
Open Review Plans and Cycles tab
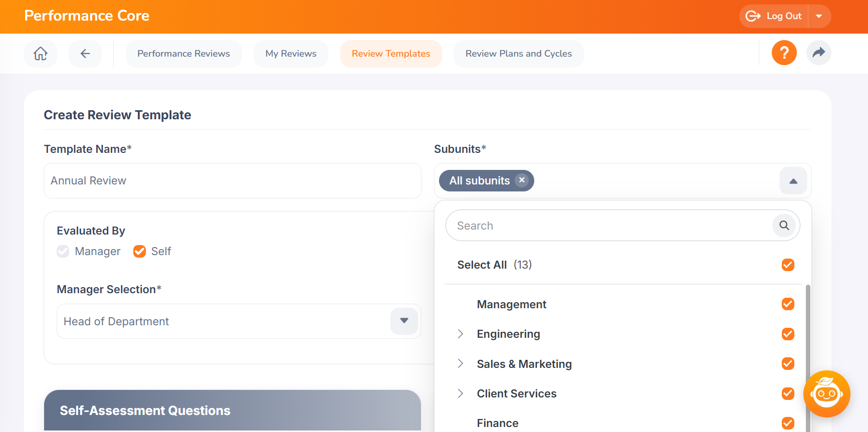519,54
